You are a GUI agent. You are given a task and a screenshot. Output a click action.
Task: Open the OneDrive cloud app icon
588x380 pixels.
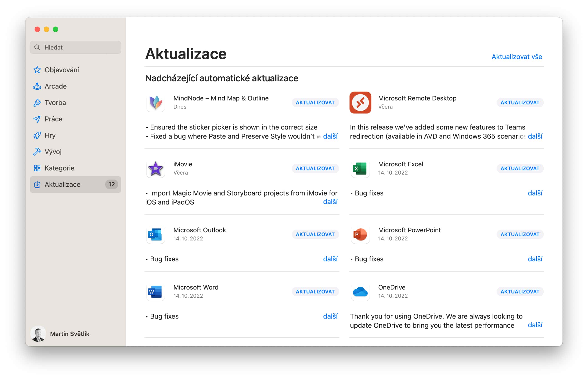pyautogui.click(x=360, y=291)
